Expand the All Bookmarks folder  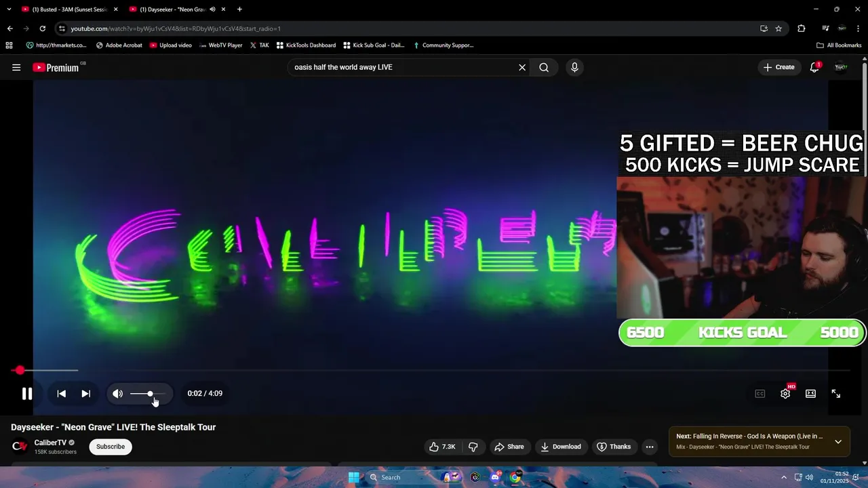(839, 45)
